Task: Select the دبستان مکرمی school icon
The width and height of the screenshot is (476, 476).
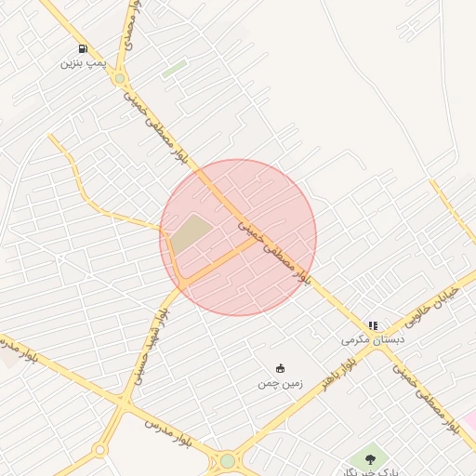Action: [x=373, y=325]
